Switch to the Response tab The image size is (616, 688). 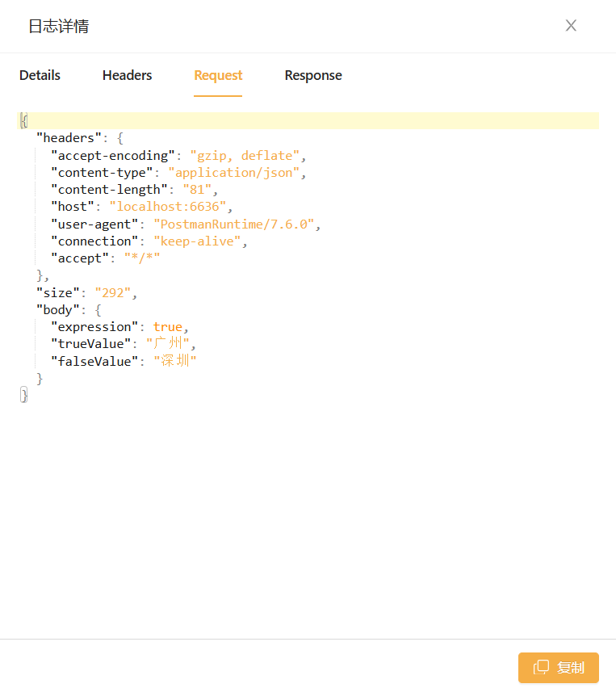tap(313, 75)
